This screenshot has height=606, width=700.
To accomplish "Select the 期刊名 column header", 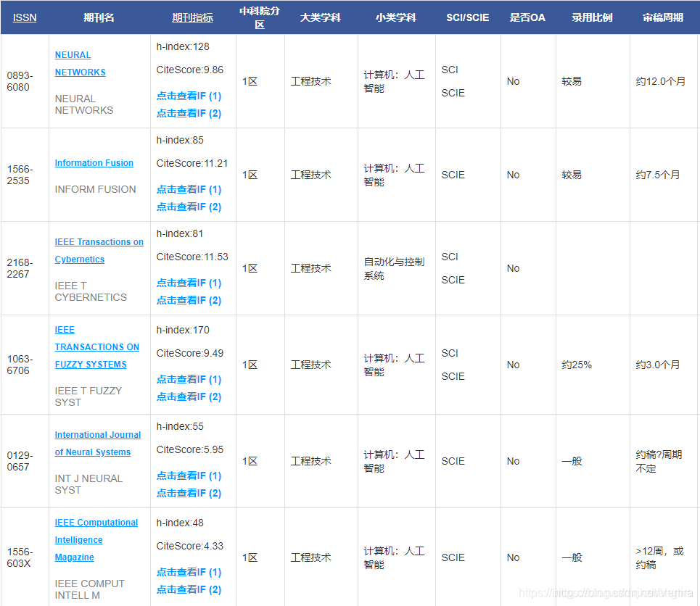I will (x=99, y=17).
